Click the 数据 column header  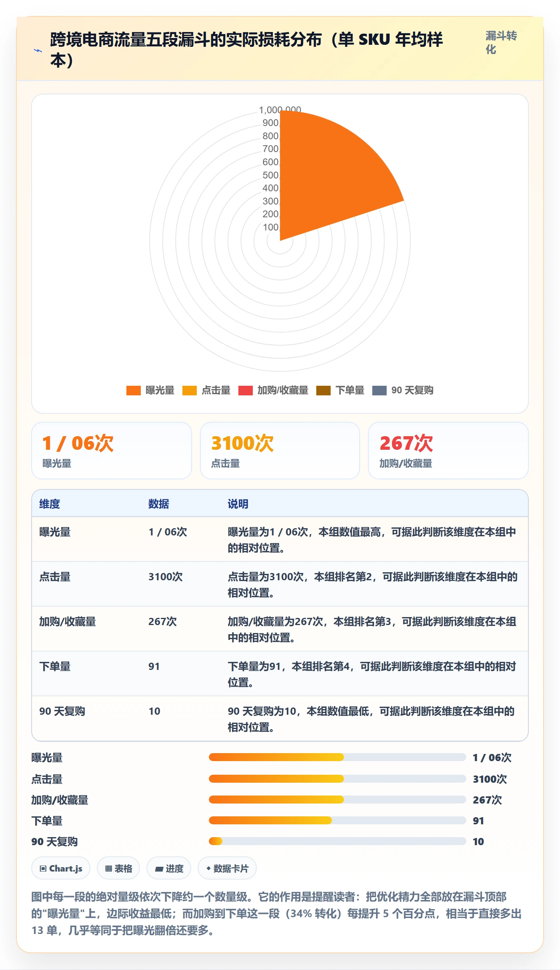pyautogui.click(x=158, y=504)
